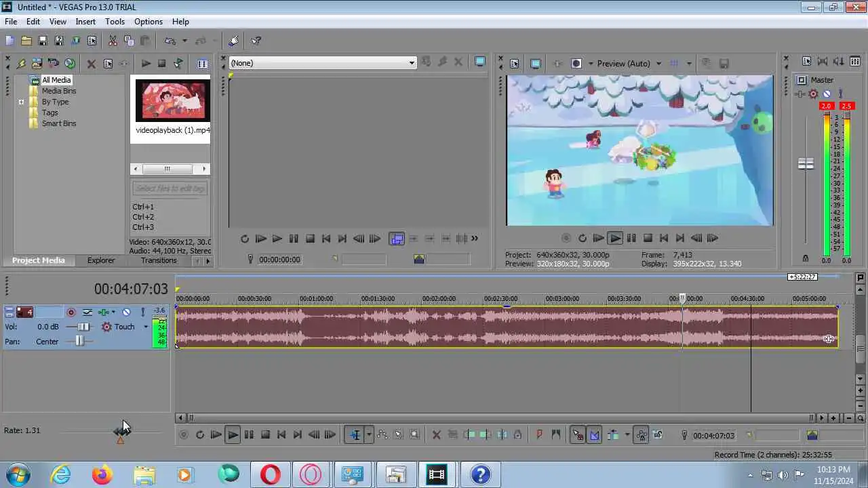Open the What's This help icon
868x488 pixels.
[x=256, y=41]
